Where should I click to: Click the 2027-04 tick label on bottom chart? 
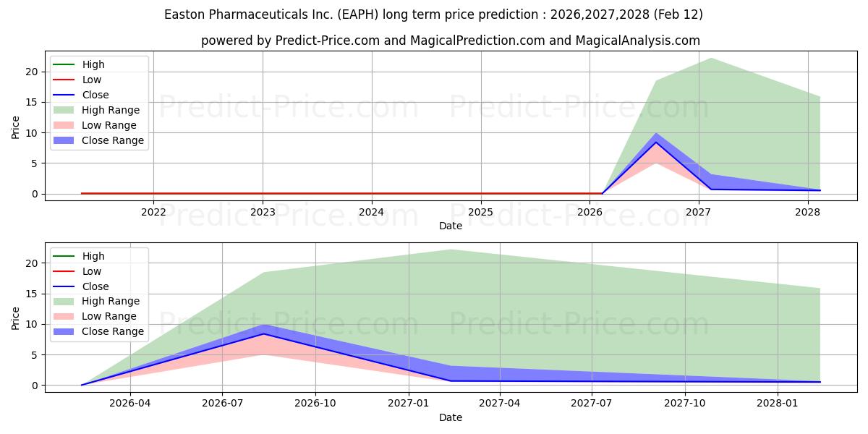(501, 404)
